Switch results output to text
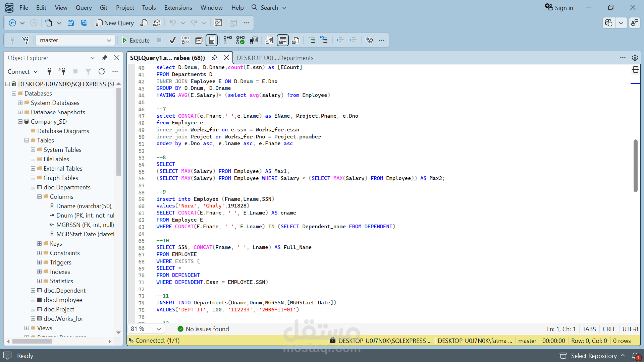Viewport: 644px width, 362px height. 269,40
